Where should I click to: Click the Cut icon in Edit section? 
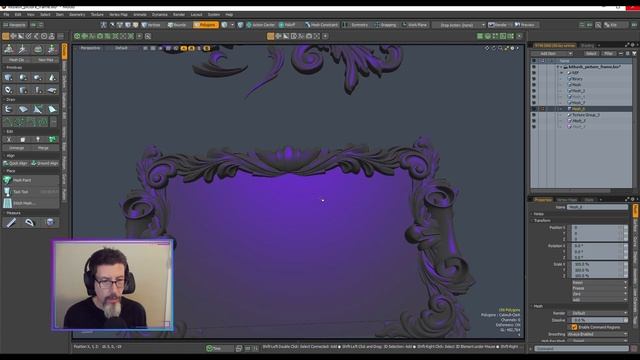(x=9, y=140)
